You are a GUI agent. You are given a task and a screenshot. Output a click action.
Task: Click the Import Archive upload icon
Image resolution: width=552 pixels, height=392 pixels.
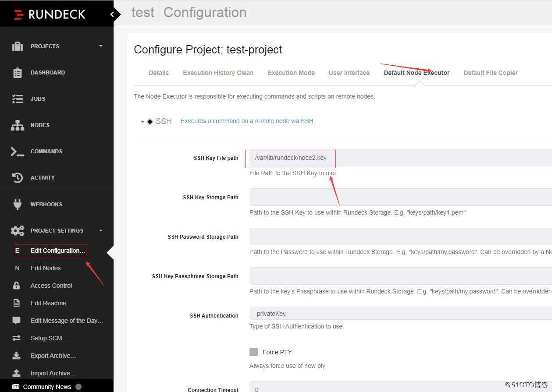17,373
